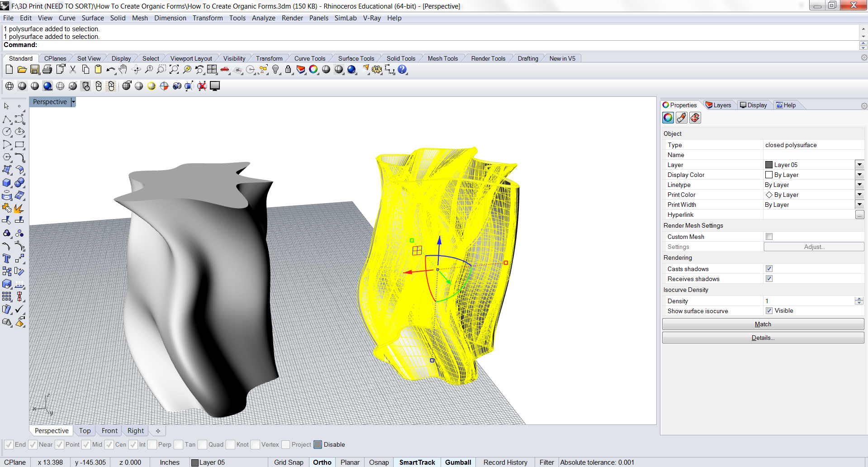868x467 pixels.
Task: Toggle the Perp osnap checkbox
Action: [152, 445]
